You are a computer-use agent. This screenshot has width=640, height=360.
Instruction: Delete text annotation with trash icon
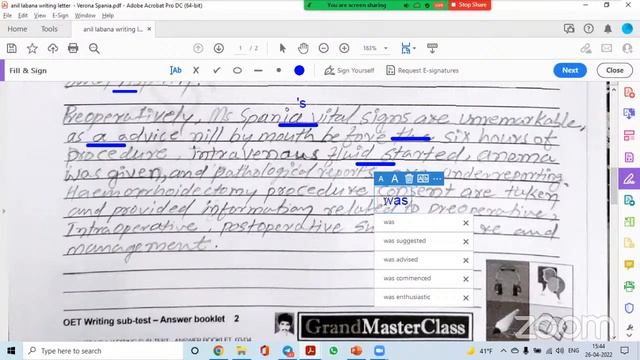pyautogui.click(x=409, y=179)
